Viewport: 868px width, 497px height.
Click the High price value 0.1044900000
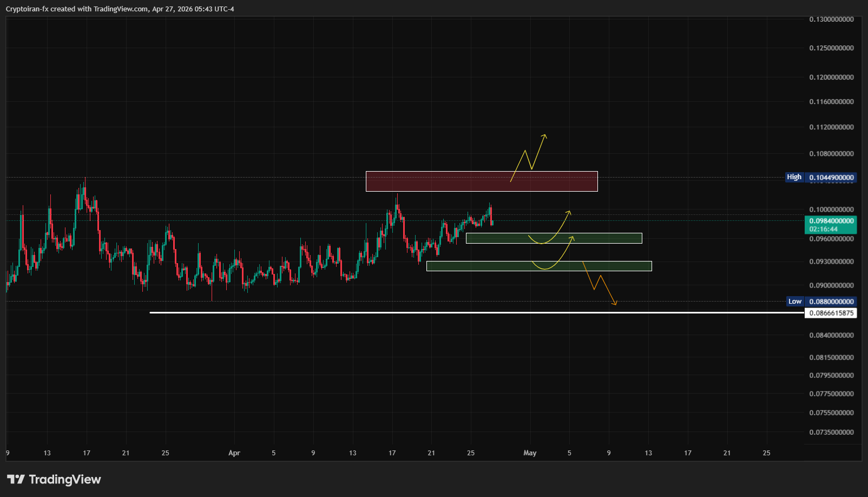pyautogui.click(x=831, y=178)
